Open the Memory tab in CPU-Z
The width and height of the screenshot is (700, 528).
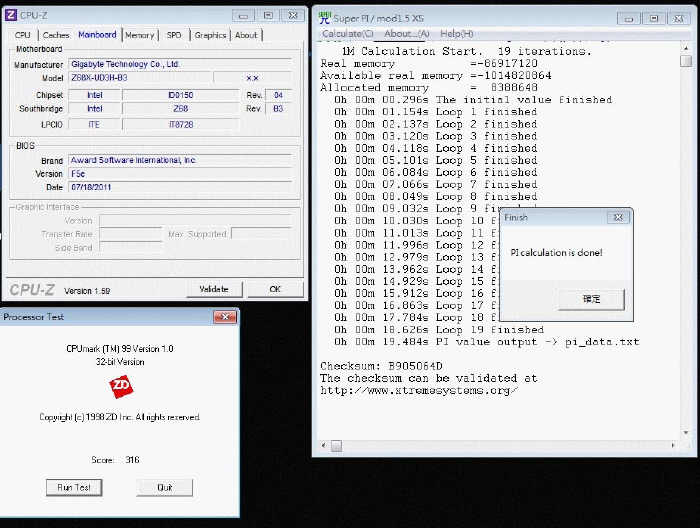pyautogui.click(x=140, y=35)
